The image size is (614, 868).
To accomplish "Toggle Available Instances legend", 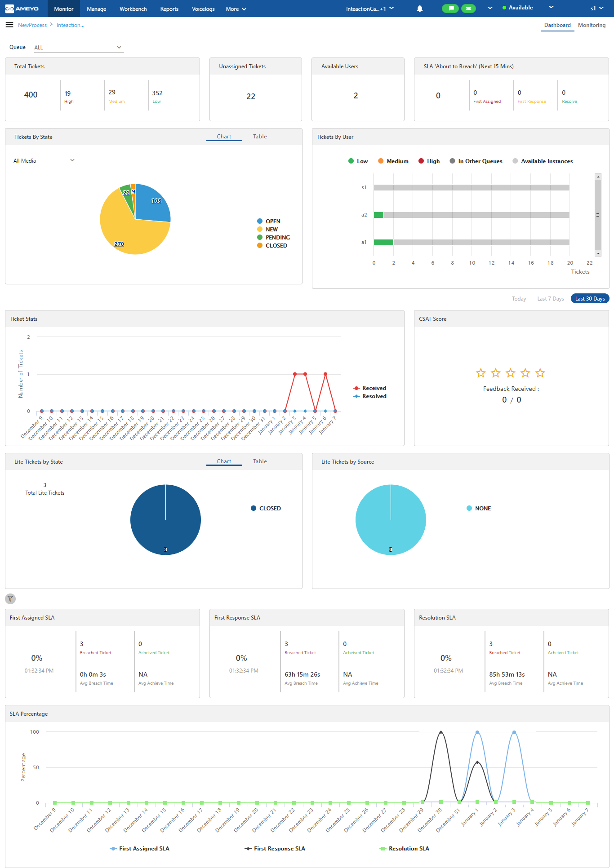I will pos(543,161).
